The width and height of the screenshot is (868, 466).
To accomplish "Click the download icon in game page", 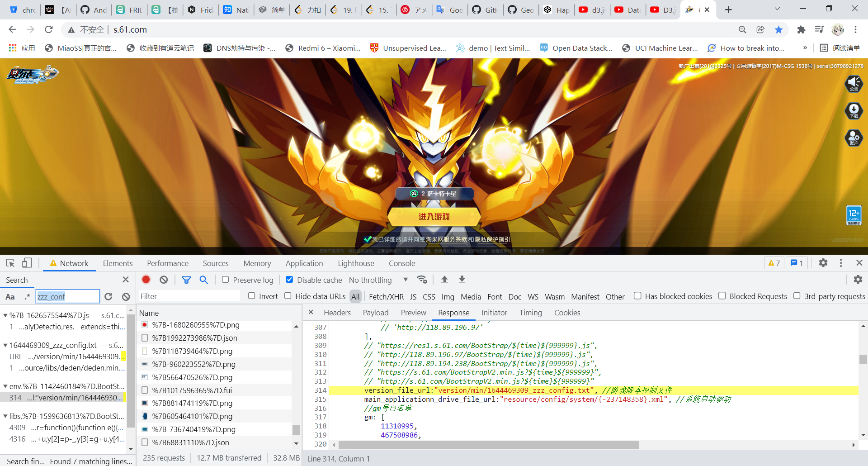I will pos(854,110).
